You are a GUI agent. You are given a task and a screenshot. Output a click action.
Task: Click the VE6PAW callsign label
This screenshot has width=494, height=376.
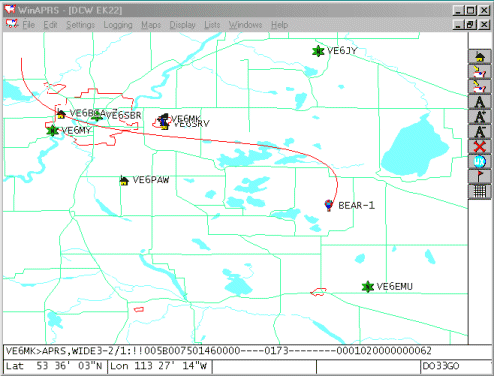(151, 180)
